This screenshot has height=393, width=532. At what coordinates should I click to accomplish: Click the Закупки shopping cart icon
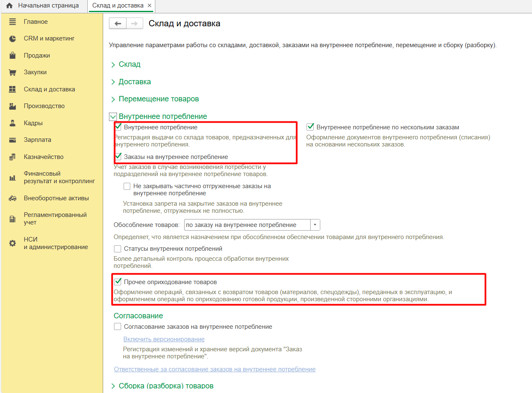coord(13,72)
